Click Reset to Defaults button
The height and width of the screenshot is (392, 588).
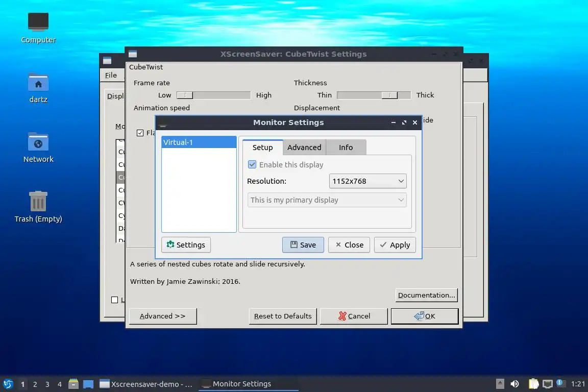pos(283,316)
